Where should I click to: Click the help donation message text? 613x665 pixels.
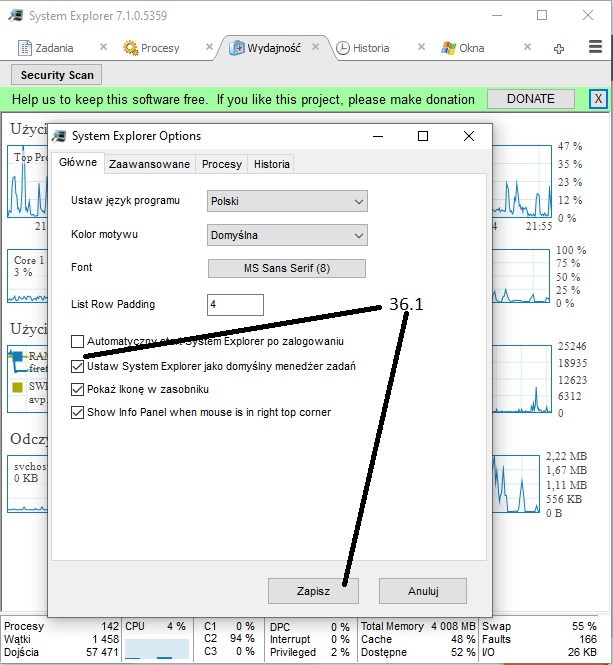tap(243, 99)
